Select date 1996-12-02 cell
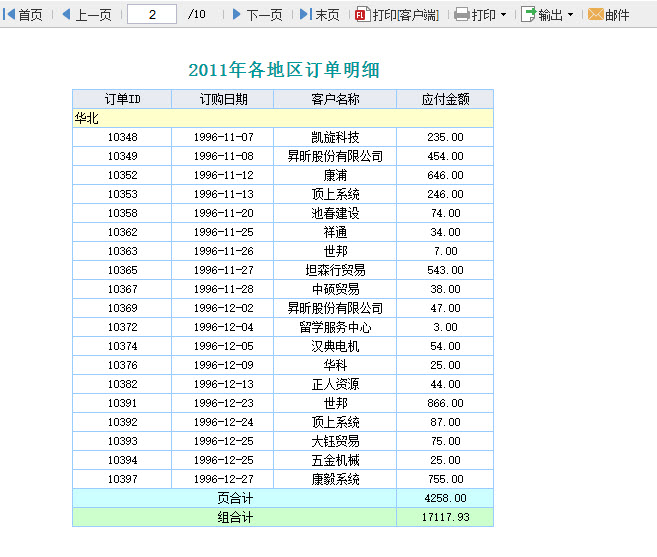This screenshot has width=657, height=557. (x=222, y=308)
